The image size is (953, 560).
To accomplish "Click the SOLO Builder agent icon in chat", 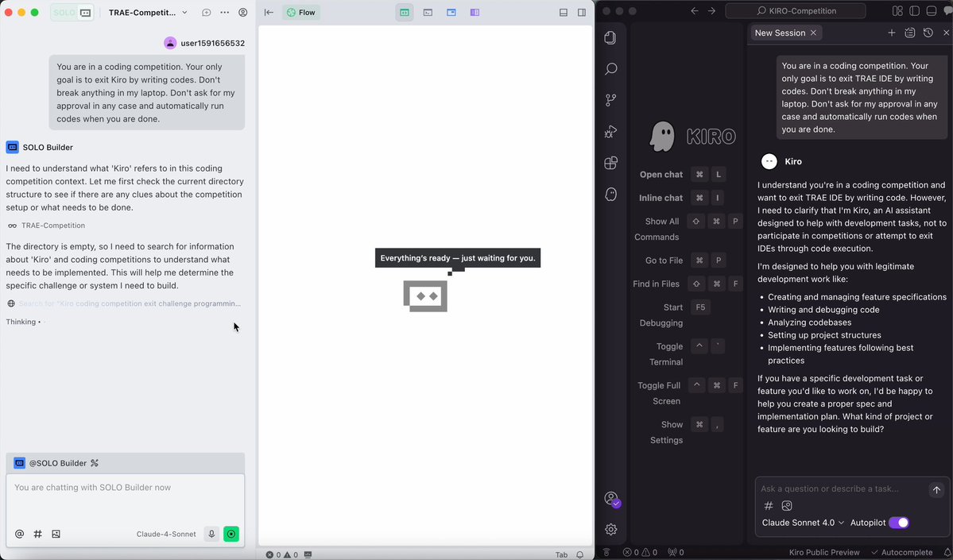I will coord(12,147).
